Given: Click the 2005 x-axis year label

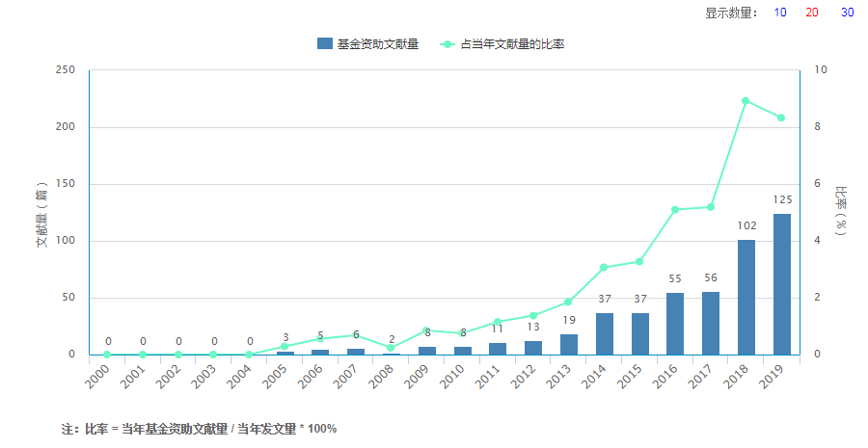Looking at the screenshot, I should click(275, 376).
